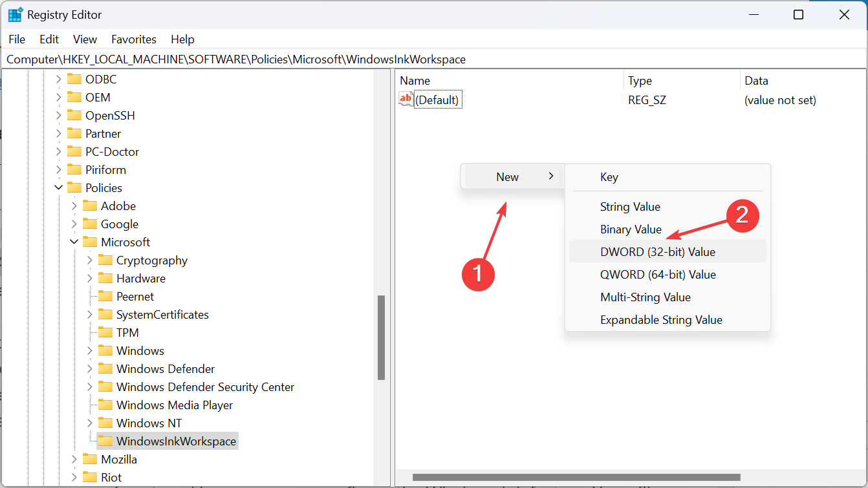This screenshot has width=868, height=488.
Task: Click the Type column header
Action: (x=682, y=81)
